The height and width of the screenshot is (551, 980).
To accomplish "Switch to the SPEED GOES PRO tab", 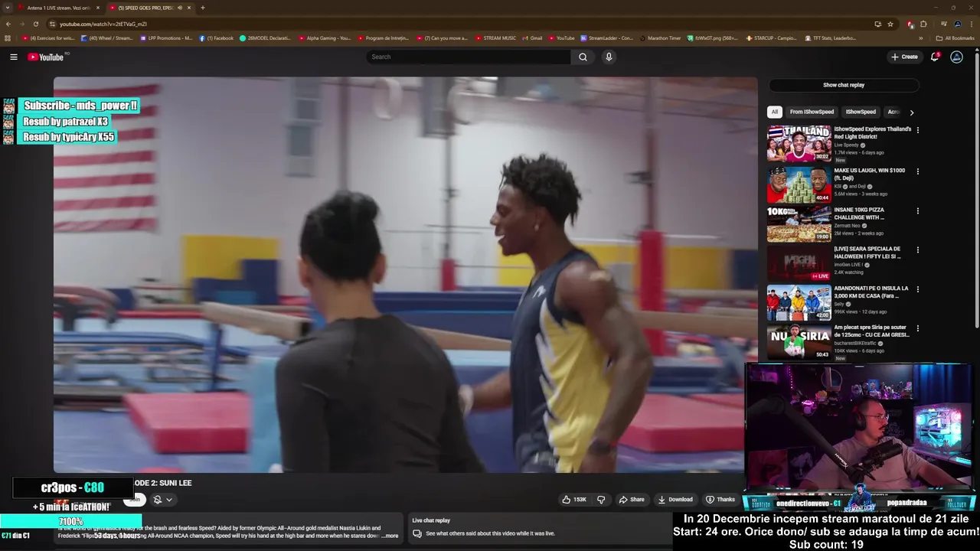I will pyautogui.click(x=145, y=8).
